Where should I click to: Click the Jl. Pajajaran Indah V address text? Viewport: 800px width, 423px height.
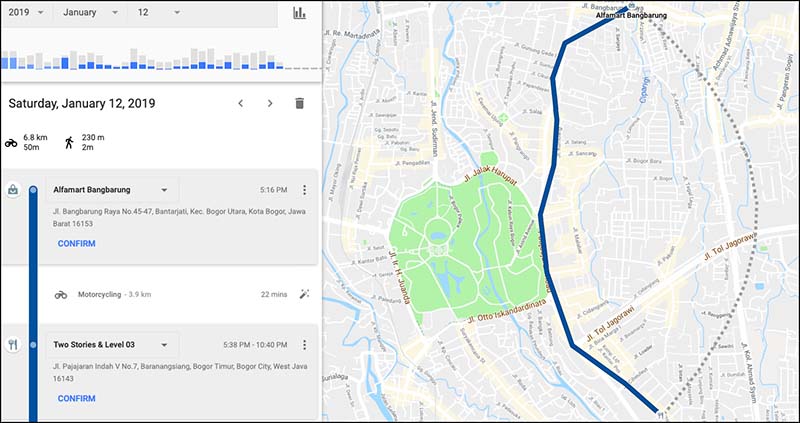180,372
